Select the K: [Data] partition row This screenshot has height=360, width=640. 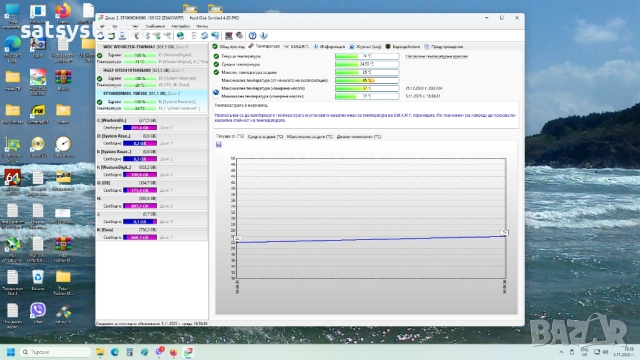(x=152, y=233)
